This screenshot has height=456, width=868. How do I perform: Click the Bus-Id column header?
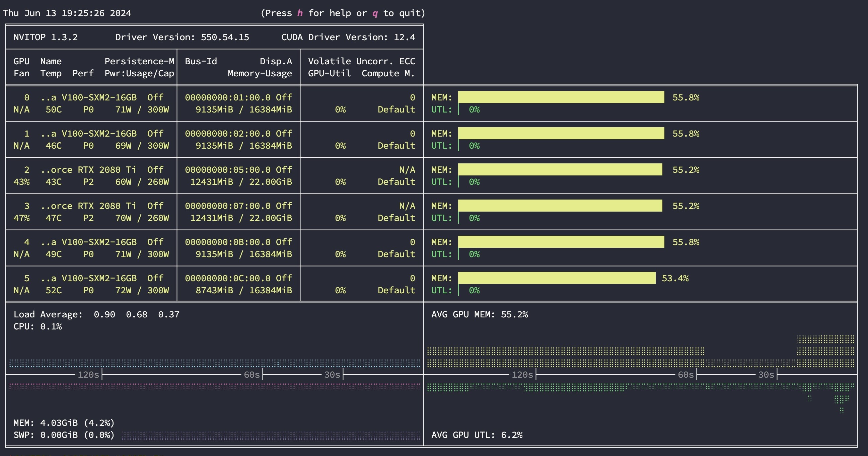[201, 61]
